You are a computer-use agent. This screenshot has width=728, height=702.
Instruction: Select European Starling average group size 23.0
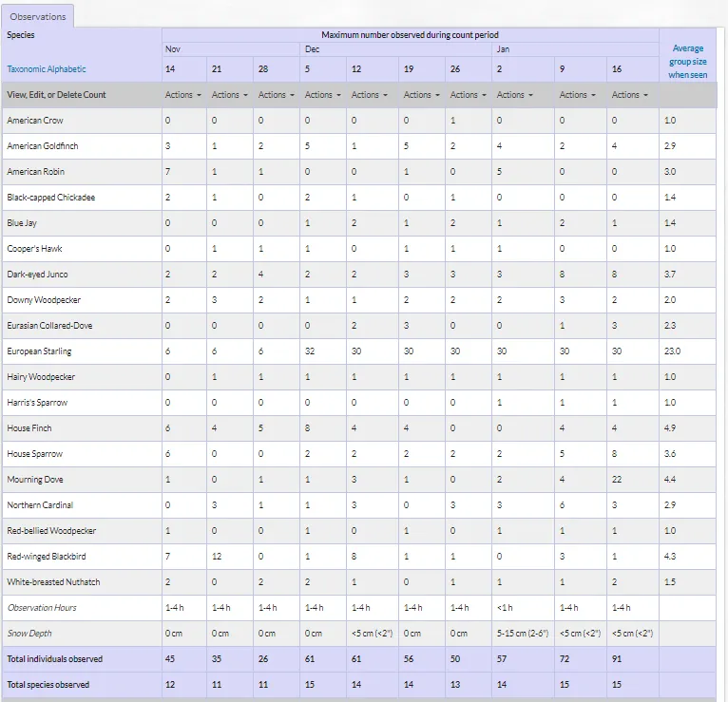coord(672,351)
